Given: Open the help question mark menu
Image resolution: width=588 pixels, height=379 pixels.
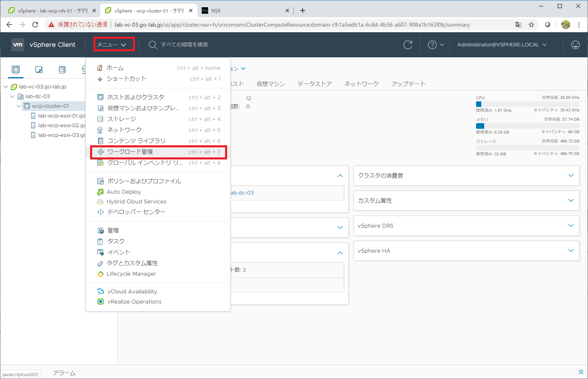Looking at the screenshot, I should [x=436, y=44].
